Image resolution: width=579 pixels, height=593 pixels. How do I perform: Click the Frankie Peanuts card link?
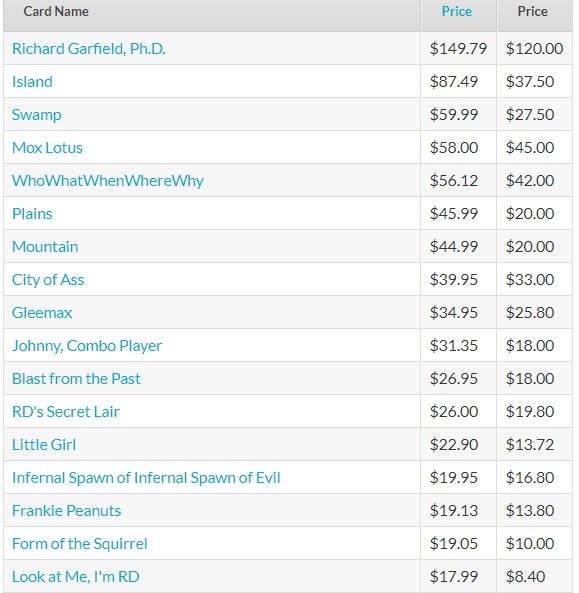67,511
